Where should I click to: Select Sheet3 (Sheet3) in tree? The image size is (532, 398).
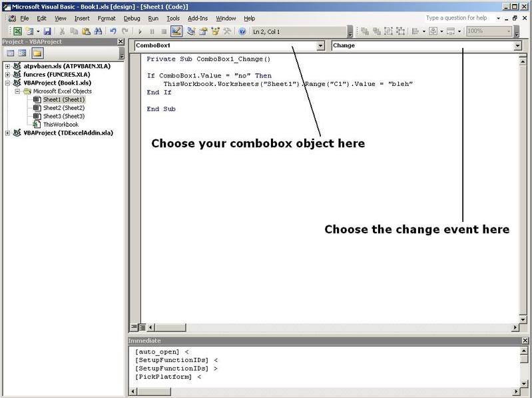pyautogui.click(x=64, y=116)
